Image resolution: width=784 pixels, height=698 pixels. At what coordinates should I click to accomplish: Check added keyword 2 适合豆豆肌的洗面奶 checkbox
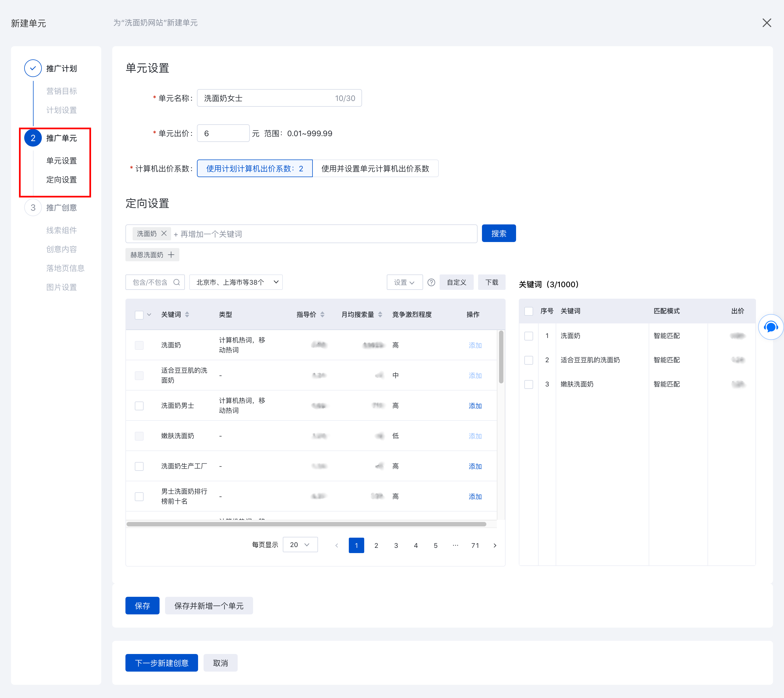tap(528, 360)
